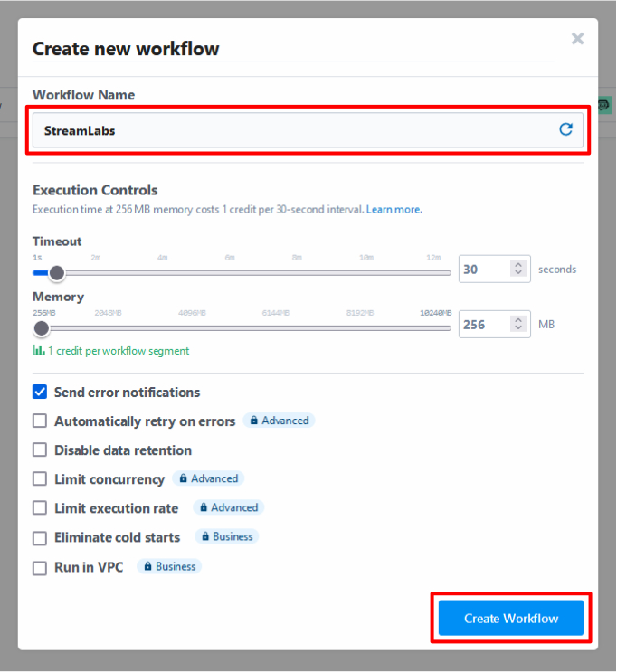
Task: Click the lock icon on Run in VPC badge
Action: pyautogui.click(x=148, y=566)
